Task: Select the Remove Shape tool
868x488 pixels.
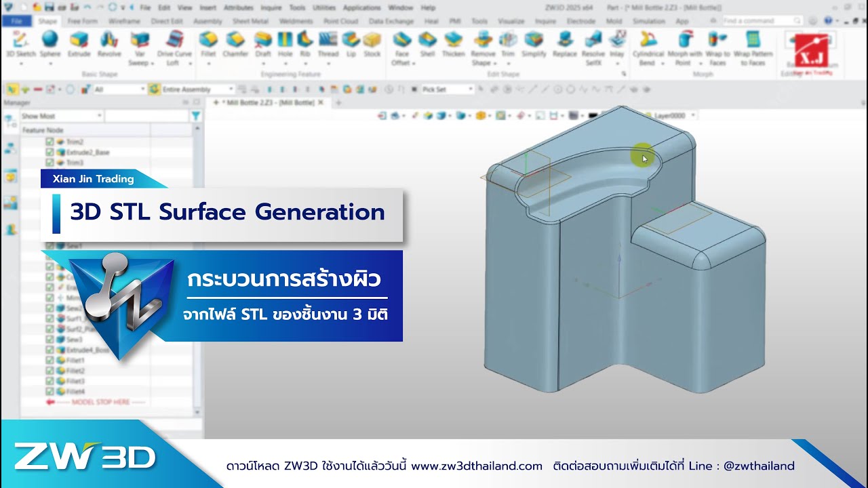Action: pos(483,47)
